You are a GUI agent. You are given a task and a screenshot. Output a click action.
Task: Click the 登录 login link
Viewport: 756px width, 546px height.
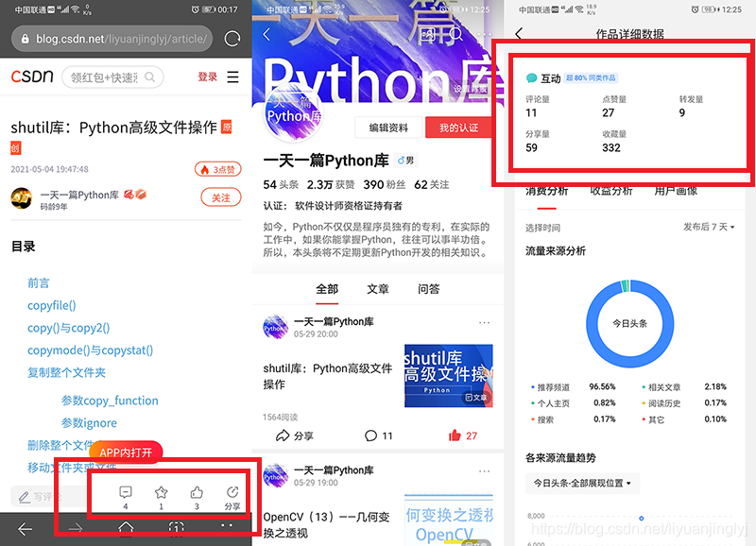pyautogui.click(x=207, y=77)
